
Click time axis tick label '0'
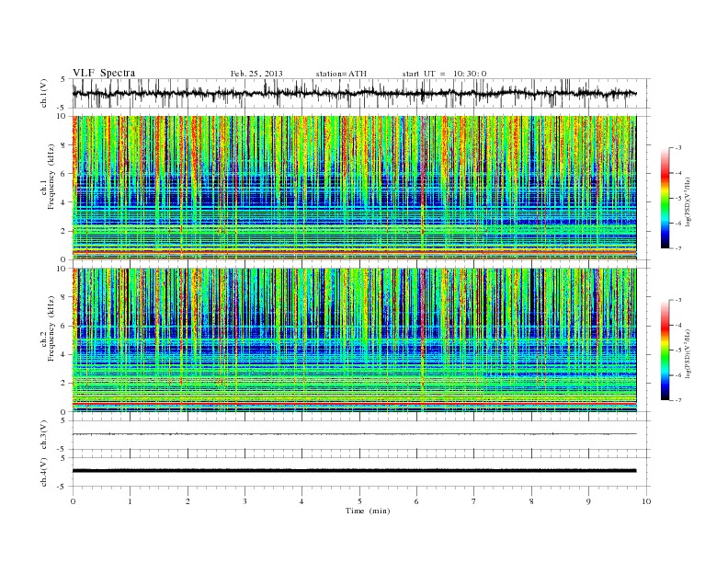pos(73,501)
